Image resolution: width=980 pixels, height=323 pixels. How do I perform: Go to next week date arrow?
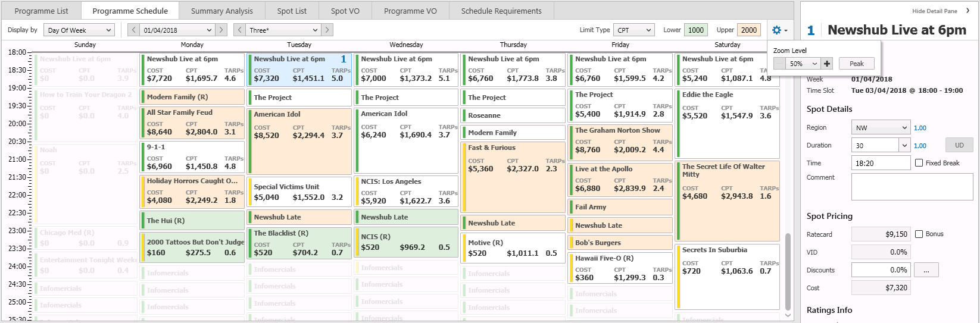221,30
